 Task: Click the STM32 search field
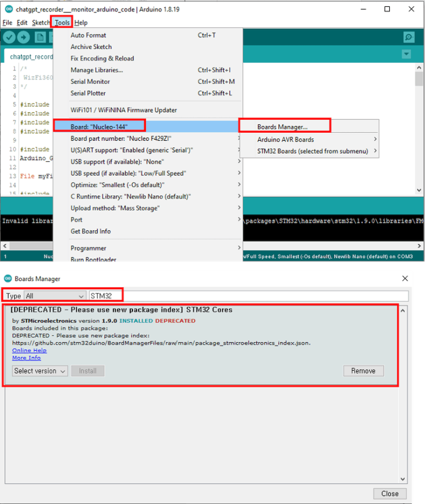249,296
